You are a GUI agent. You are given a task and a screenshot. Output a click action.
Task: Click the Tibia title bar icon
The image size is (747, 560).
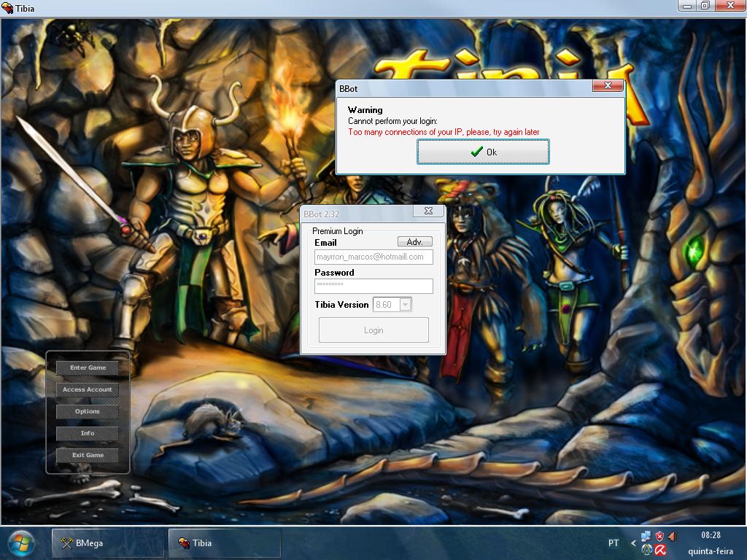pyautogui.click(x=7, y=8)
